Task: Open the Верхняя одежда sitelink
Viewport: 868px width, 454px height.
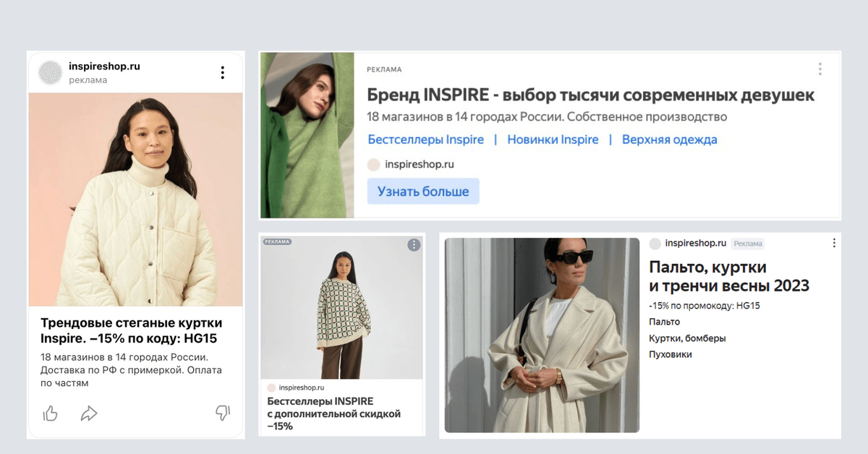Action: tap(670, 140)
